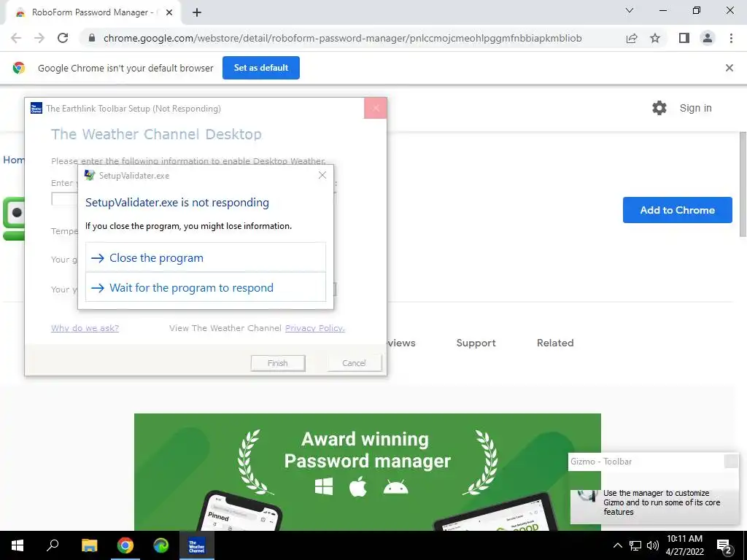Open Chrome side panel icon
The width and height of the screenshot is (747, 560).
point(684,38)
